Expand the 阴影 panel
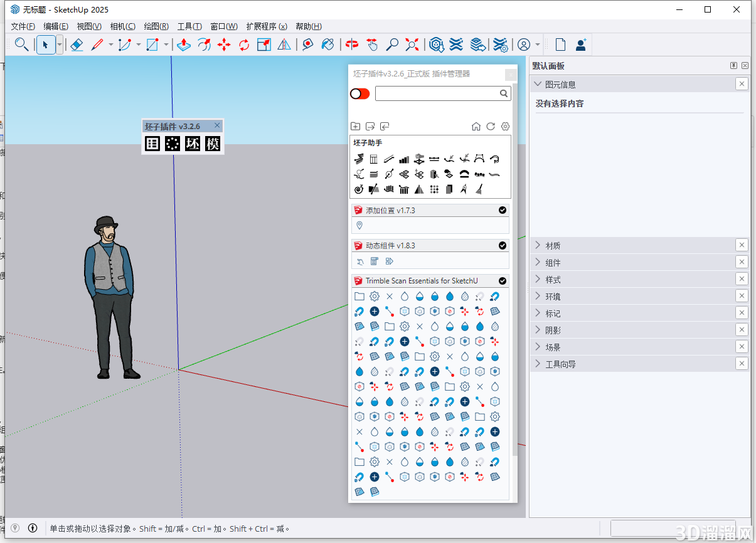Image resolution: width=756 pixels, height=543 pixels. pos(538,329)
